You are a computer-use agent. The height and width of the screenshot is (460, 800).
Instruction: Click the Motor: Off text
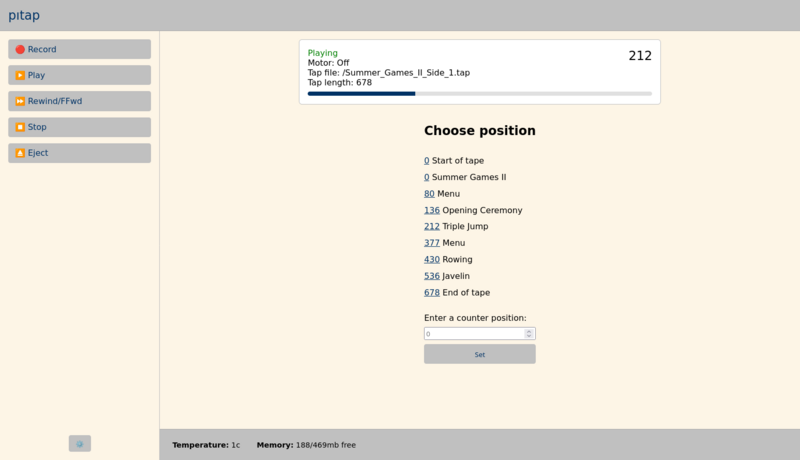coord(329,63)
